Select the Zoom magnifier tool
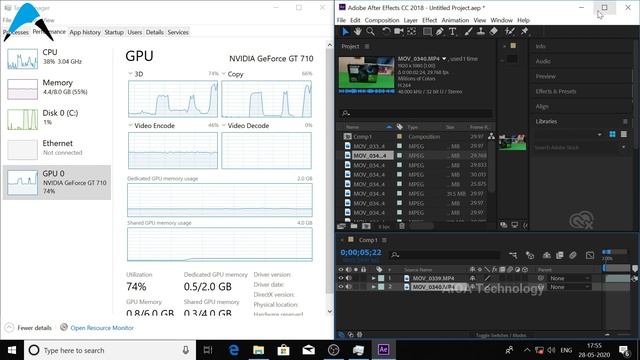Image resolution: width=640 pixels, height=360 pixels. [370, 31]
